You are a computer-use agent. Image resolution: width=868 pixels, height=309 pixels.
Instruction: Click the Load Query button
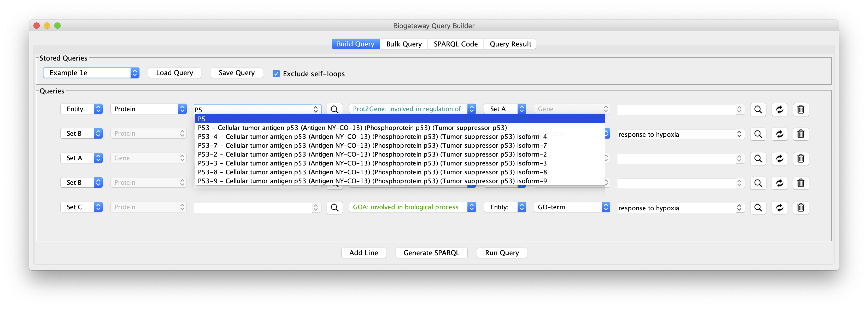[174, 73]
